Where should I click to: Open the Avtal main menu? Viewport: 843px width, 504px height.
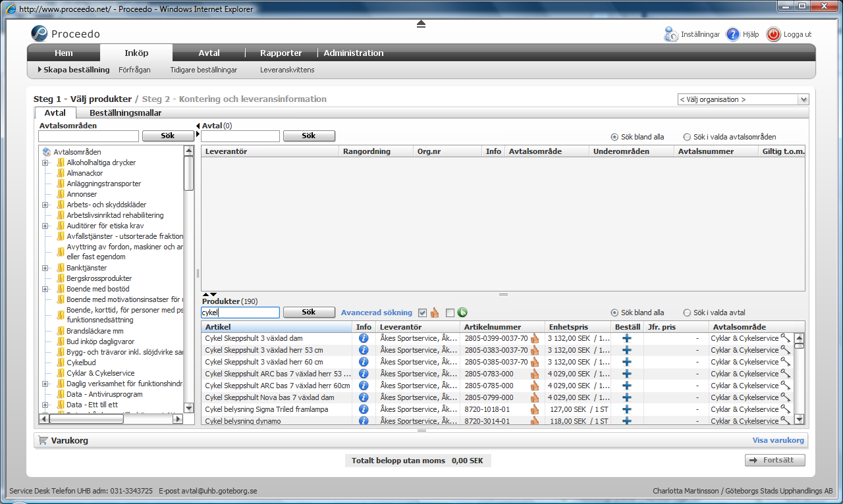click(x=209, y=53)
